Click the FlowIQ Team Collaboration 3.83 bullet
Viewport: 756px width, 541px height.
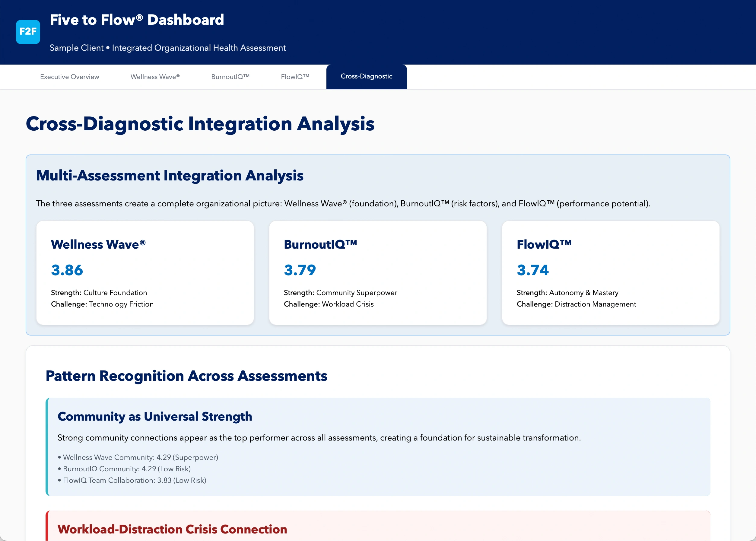click(132, 480)
